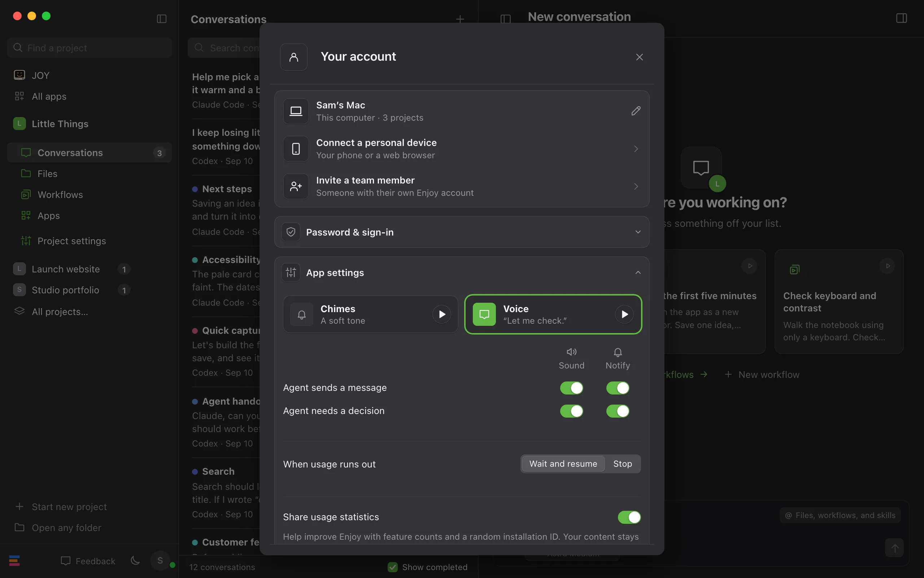Click the Find a project search field
The height and width of the screenshot is (578, 924).
click(90, 48)
